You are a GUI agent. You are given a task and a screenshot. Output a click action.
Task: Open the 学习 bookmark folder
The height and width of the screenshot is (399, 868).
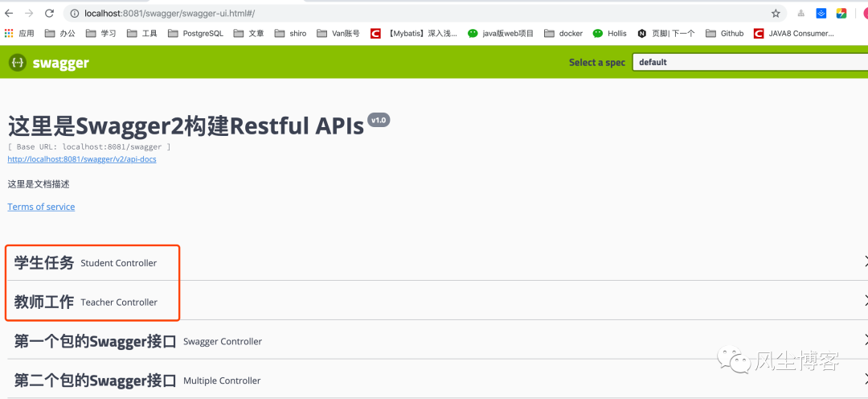coord(100,33)
